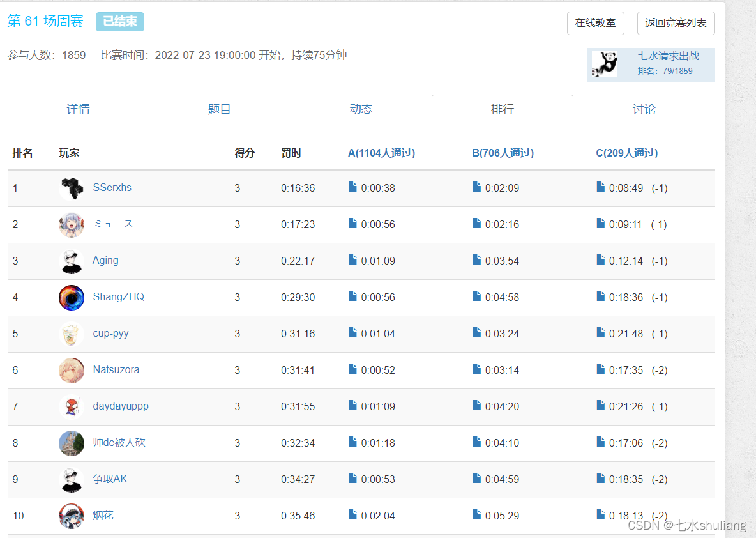The width and height of the screenshot is (756, 538).
Task: Open the 讨论 tab
Action: [644, 109]
